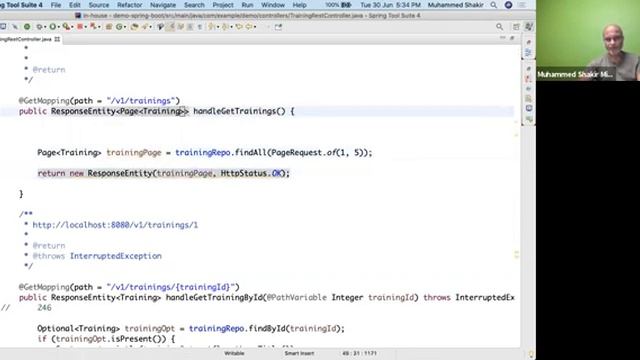640x360 pixels.
Task: Click the red Stop toolbar icon
Action: tap(80, 27)
